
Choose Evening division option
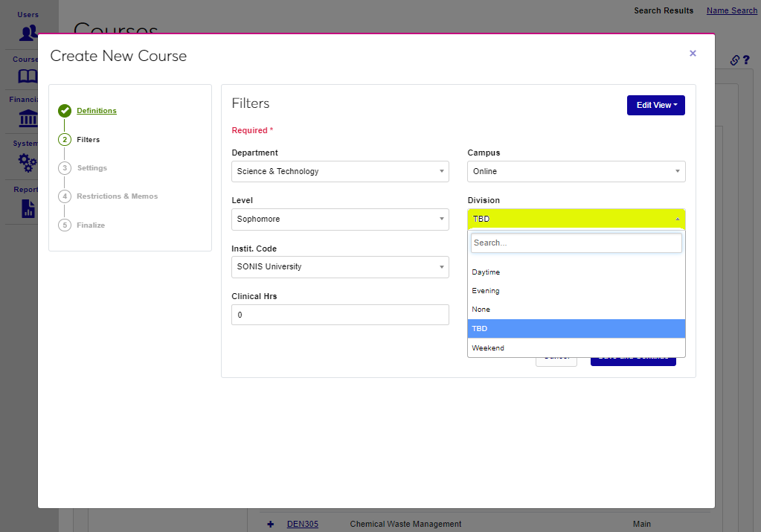(486, 291)
